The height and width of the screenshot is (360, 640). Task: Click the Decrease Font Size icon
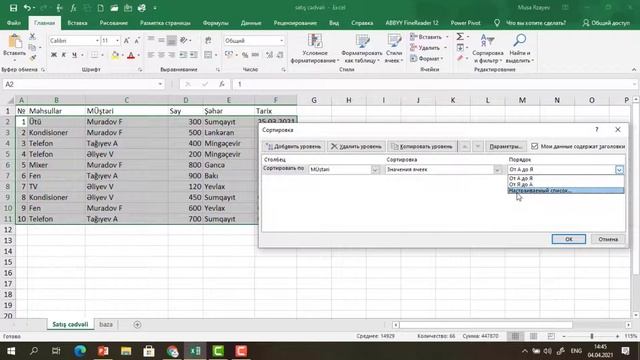click(x=137, y=40)
